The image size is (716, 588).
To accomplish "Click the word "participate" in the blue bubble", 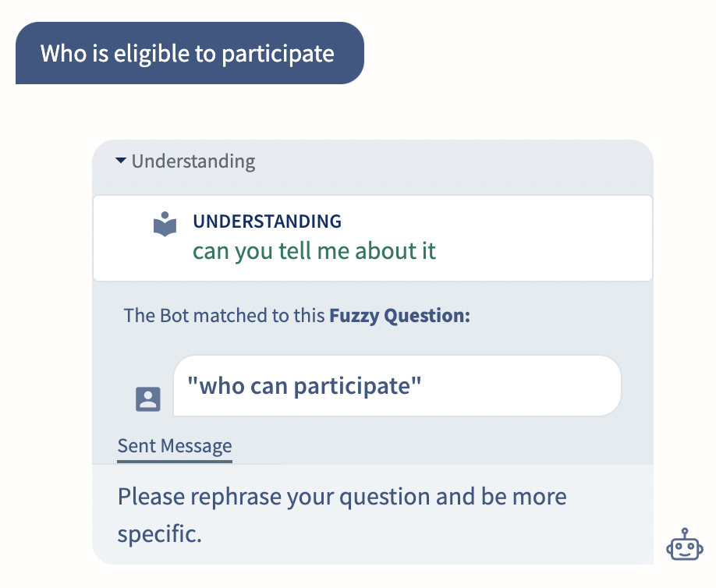I will coord(278,55).
